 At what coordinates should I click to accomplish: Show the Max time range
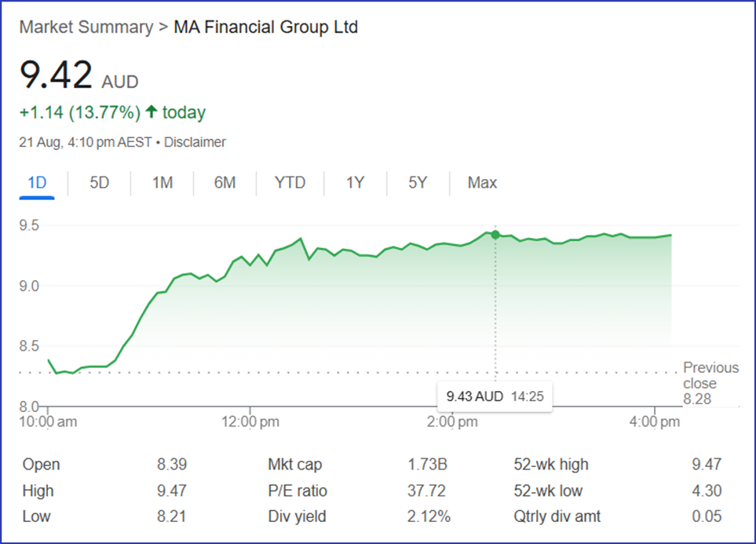click(482, 183)
